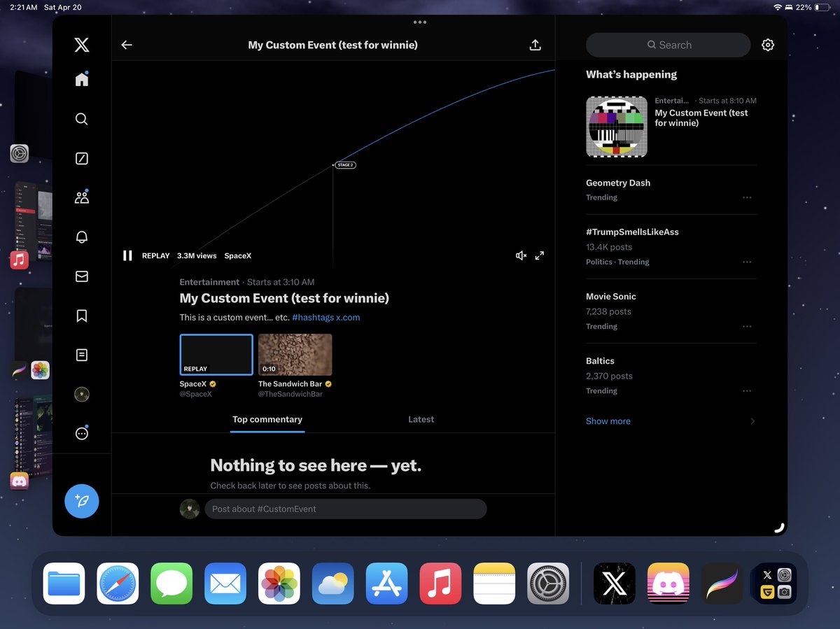Viewport: 840px width, 629px height.
Task: Switch to Top commentary tab
Action: pos(267,419)
